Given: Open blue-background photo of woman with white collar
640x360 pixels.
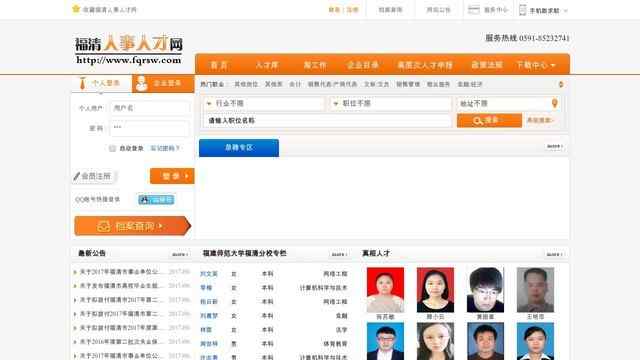Looking at the screenshot, I should click(535, 341).
